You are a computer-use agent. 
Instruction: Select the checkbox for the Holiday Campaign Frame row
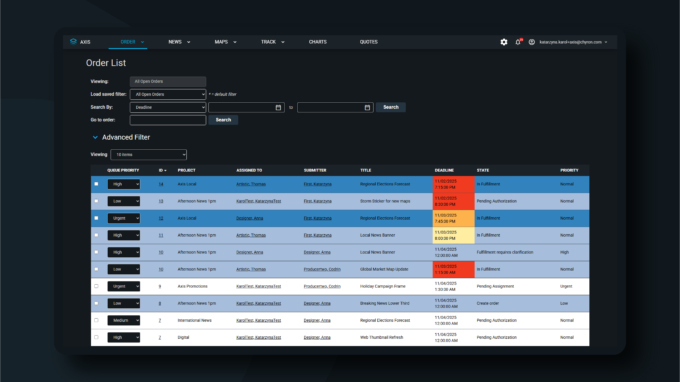[x=96, y=286]
